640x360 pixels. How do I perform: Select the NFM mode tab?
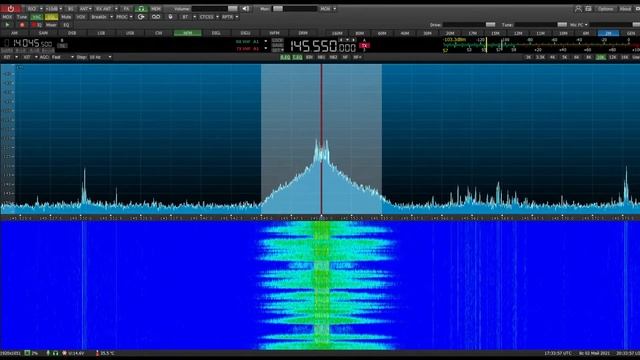click(188, 33)
